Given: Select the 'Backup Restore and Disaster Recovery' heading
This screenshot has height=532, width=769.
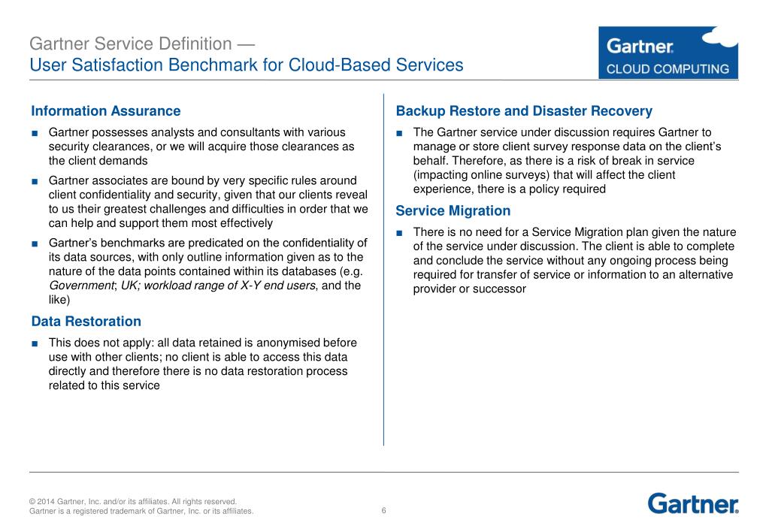Looking at the screenshot, I should click(x=524, y=110).
